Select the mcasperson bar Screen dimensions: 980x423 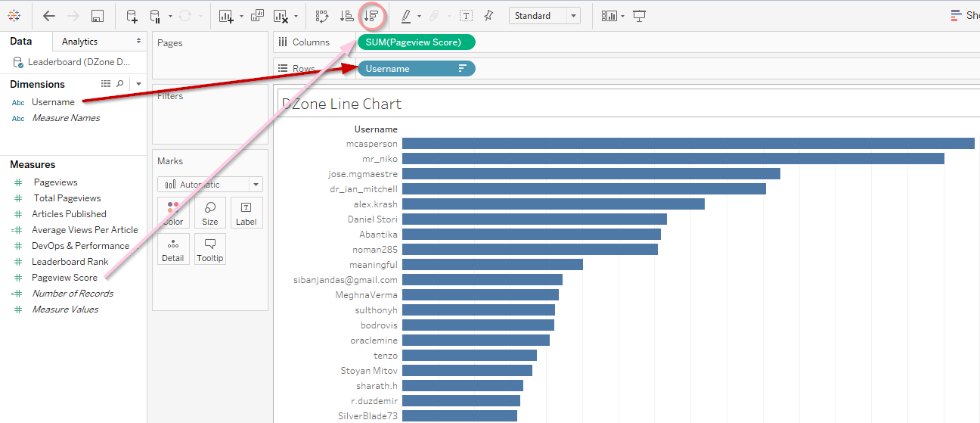coord(688,144)
